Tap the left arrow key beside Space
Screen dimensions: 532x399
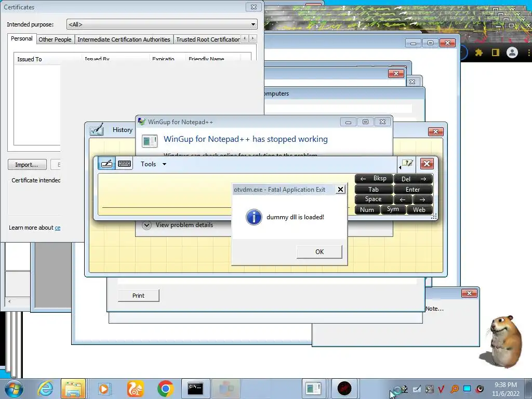[403, 199]
